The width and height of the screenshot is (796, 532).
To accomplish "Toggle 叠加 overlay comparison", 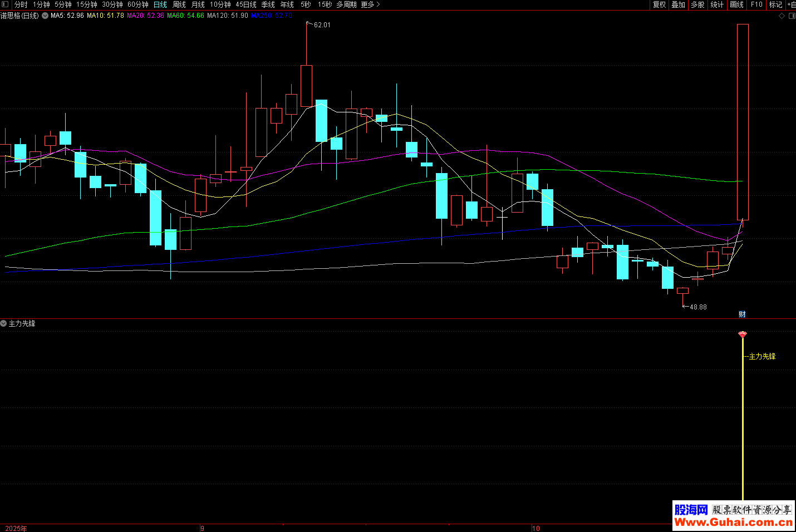I will [x=678, y=4].
